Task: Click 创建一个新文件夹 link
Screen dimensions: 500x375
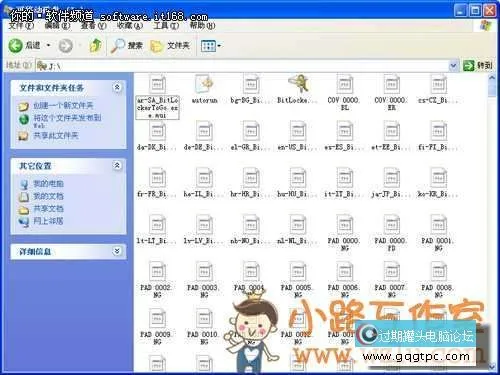Action: (x=63, y=106)
